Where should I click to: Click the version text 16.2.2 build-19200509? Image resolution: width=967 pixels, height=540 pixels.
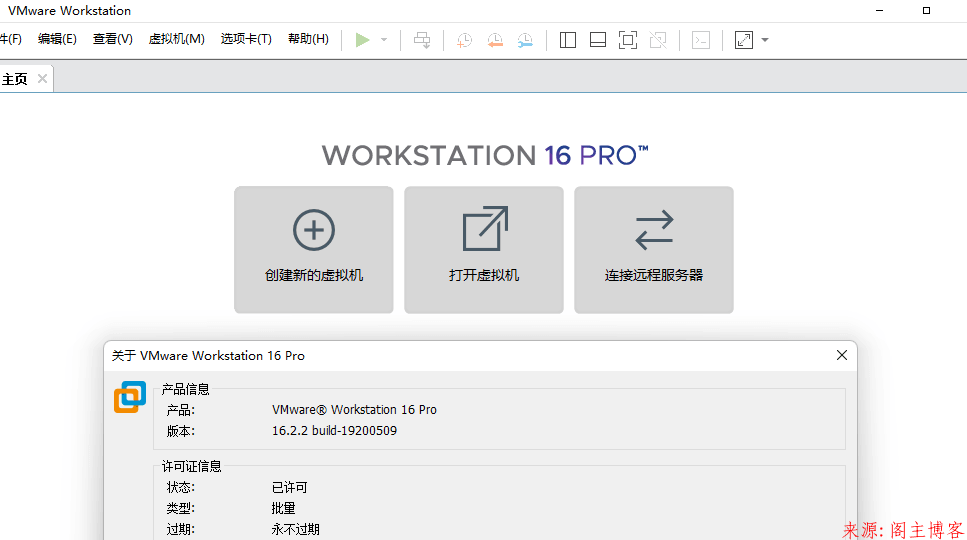tap(334, 430)
